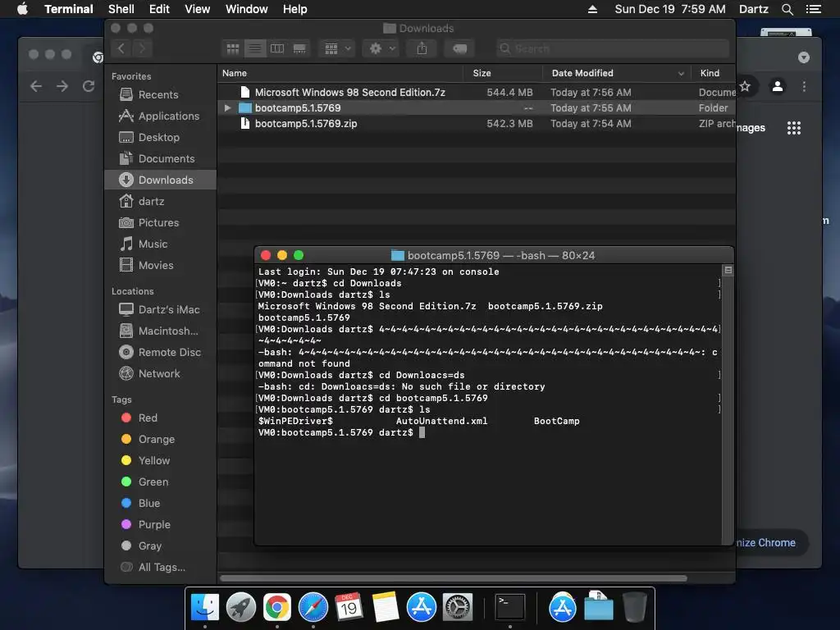Screen dimensions: 840x630
Task: Open Launchpad from the Dock
Action: click(x=241, y=607)
